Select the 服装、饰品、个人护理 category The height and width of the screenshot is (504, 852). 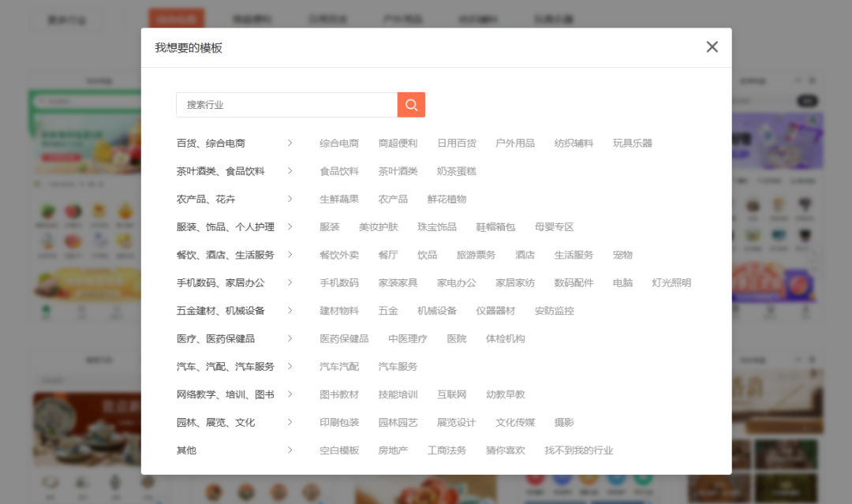[x=226, y=227]
